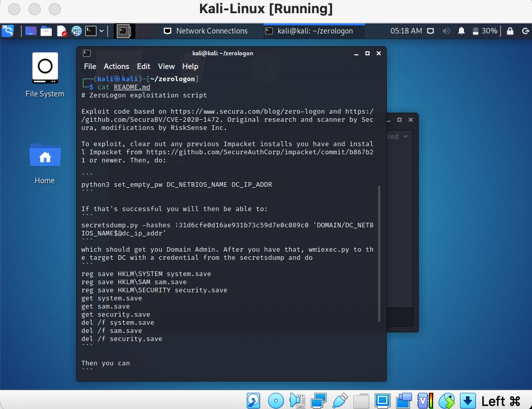Screen dimensions: 532x409
Task: Click the python3 set_empty_pw command line
Action: pyautogui.click(x=177, y=185)
